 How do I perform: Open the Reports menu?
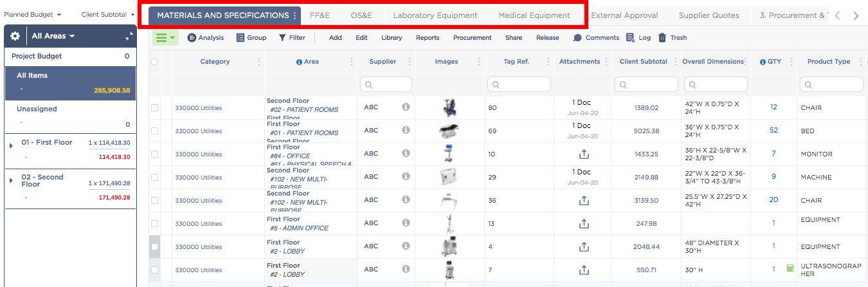pos(428,38)
